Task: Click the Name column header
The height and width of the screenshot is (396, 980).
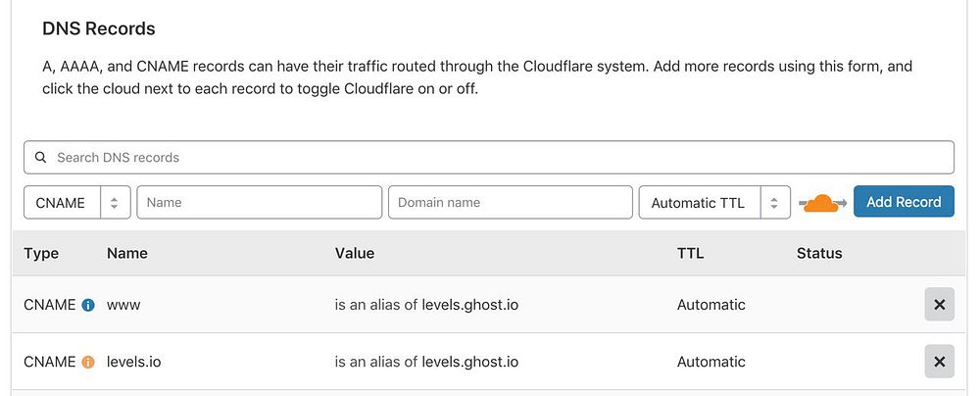Action: 126,253
